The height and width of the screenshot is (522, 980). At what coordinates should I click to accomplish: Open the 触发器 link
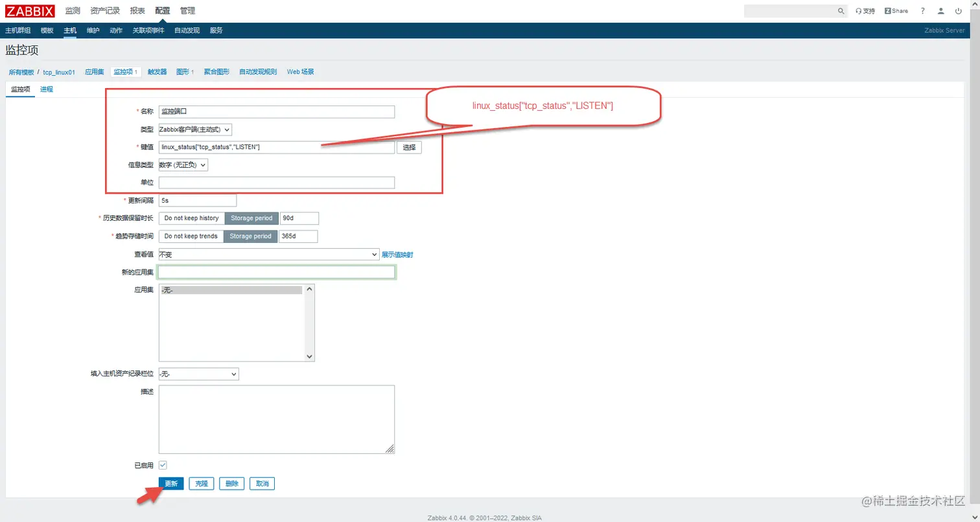[157, 72]
